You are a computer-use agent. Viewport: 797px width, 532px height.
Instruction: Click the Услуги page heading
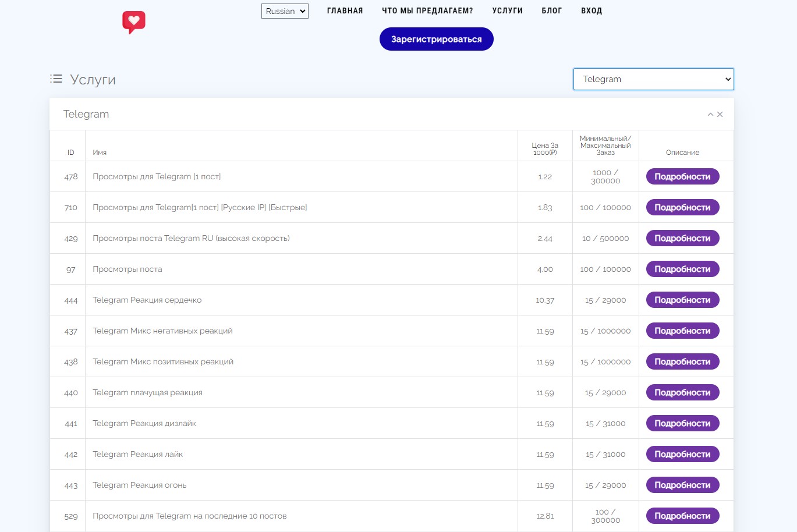point(93,80)
